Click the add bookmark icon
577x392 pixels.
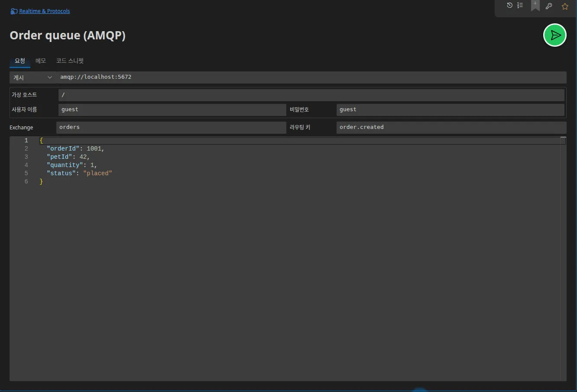point(535,6)
